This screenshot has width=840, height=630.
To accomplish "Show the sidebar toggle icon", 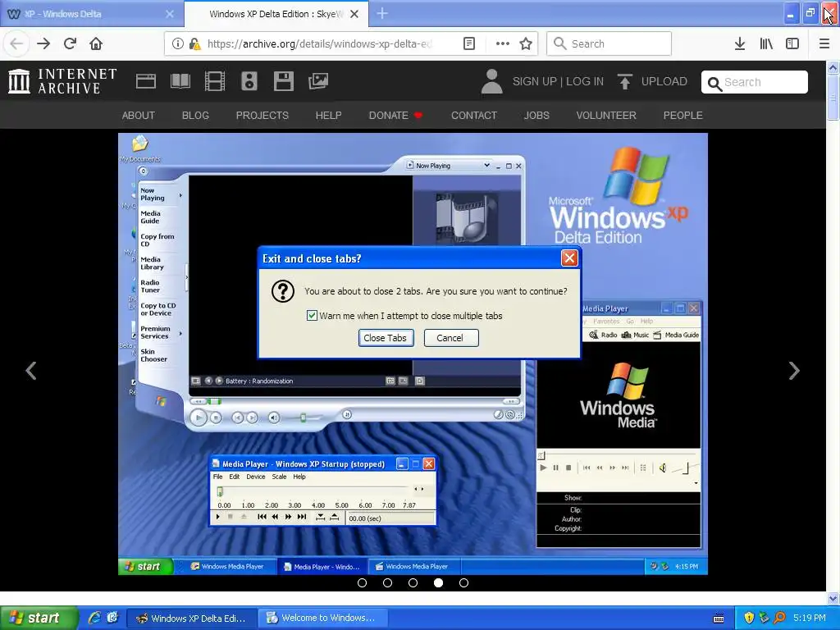I will pos(792,43).
